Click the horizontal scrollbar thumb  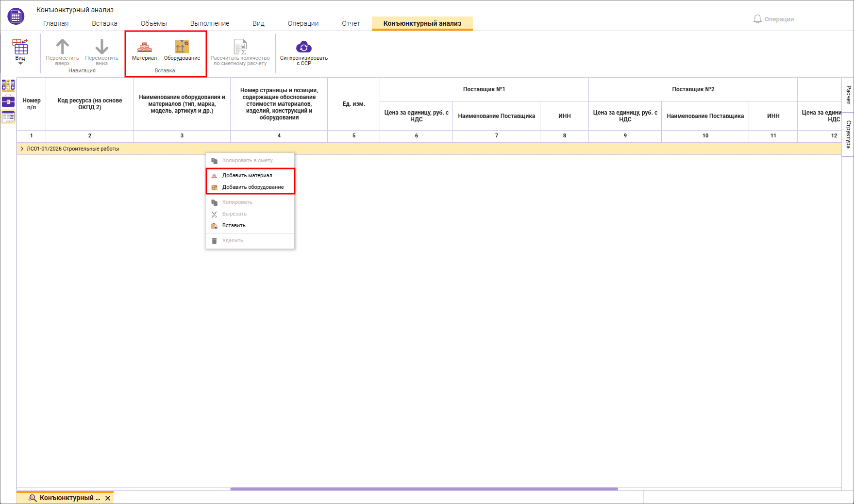click(x=424, y=489)
